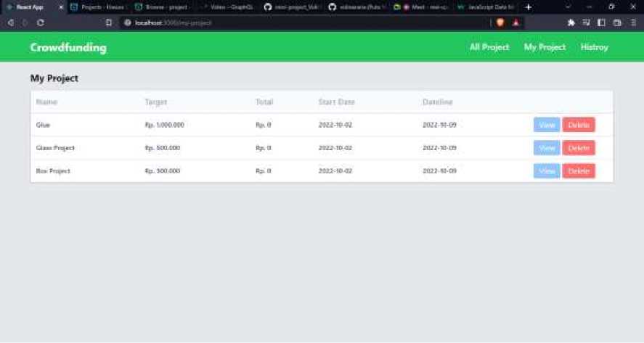
Task: Click the Crowdfunding brand logo text
Action: 68,48
